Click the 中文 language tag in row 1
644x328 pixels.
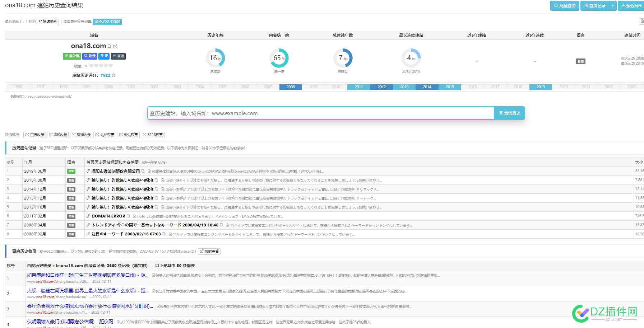[71, 171]
